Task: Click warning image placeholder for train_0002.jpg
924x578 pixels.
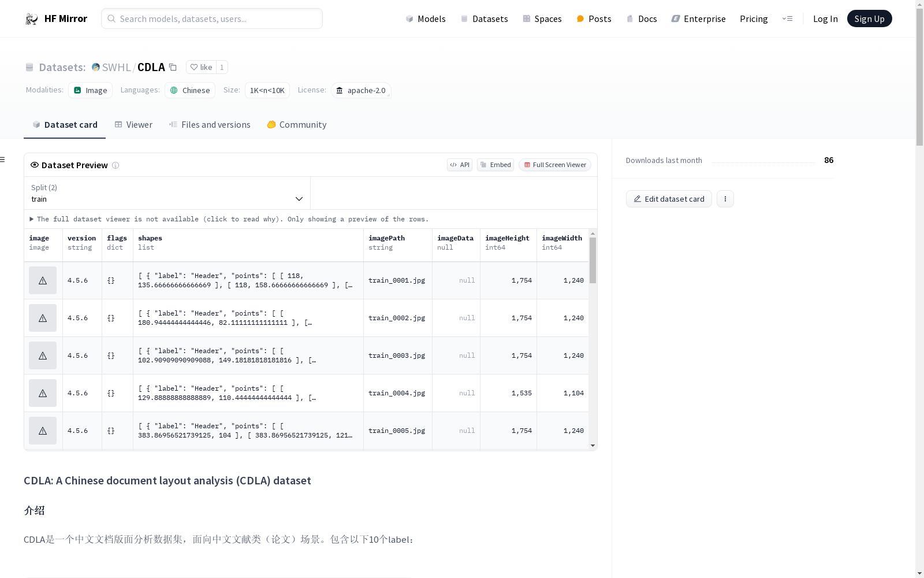Action: (43, 318)
